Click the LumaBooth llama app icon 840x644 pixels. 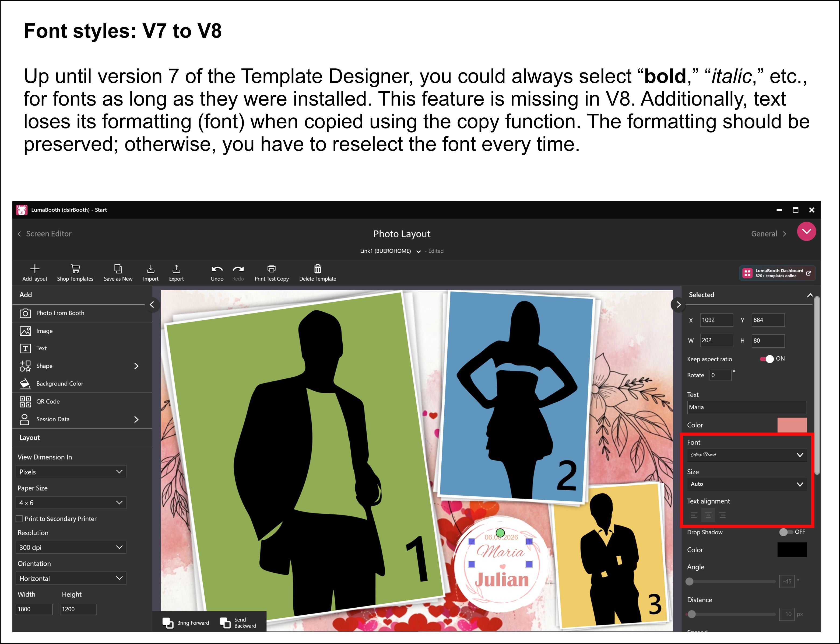(x=22, y=210)
